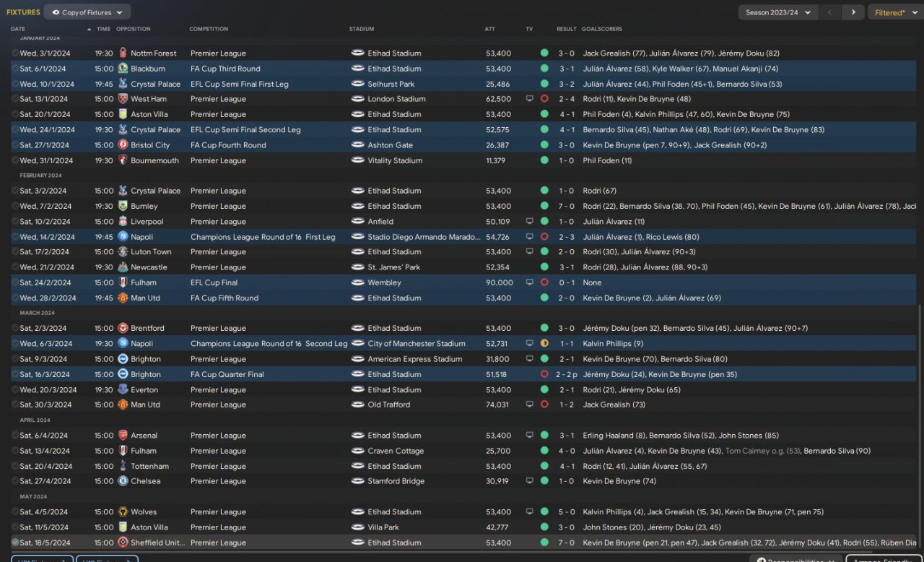Open the Vitality Stadium link
Viewport: 924px width, 562px height.
tap(396, 160)
